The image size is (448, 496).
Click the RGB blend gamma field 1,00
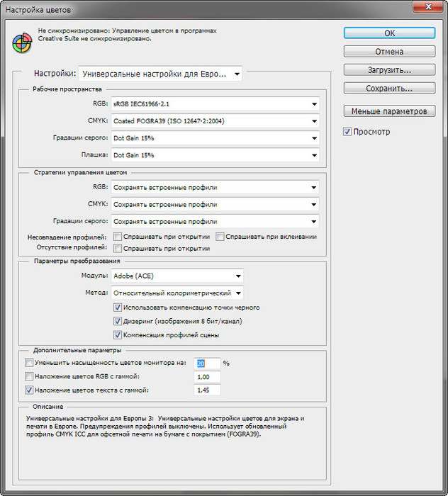click(207, 377)
